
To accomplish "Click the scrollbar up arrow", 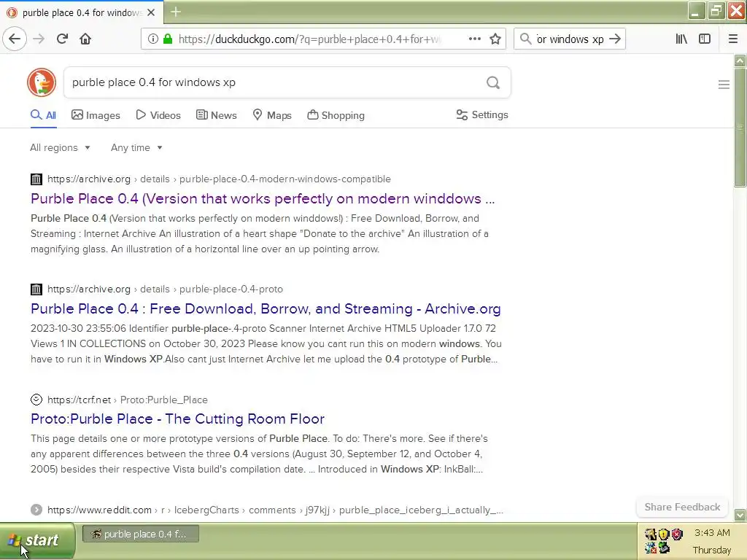I will [740, 61].
